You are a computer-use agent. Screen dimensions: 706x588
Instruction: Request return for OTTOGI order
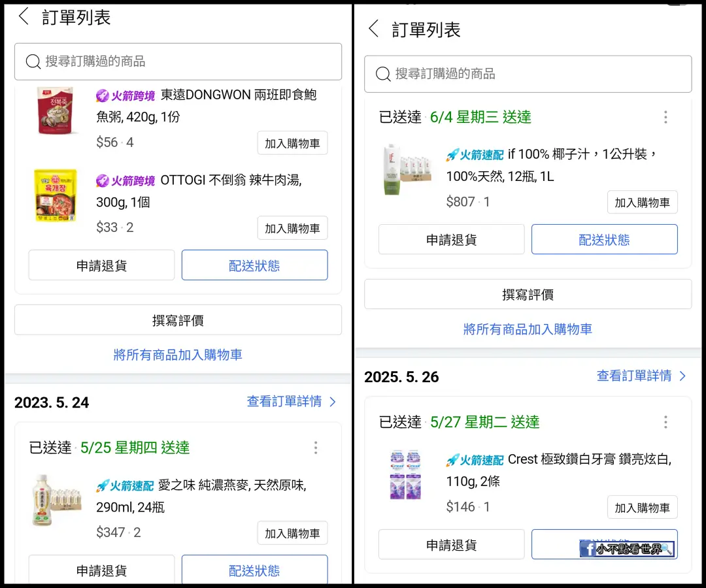tap(101, 265)
